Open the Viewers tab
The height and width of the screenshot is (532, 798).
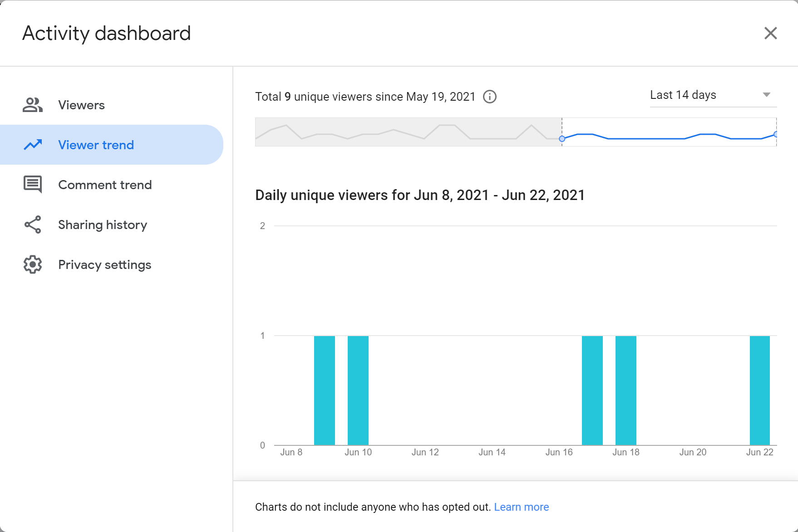[x=82, y=105]
